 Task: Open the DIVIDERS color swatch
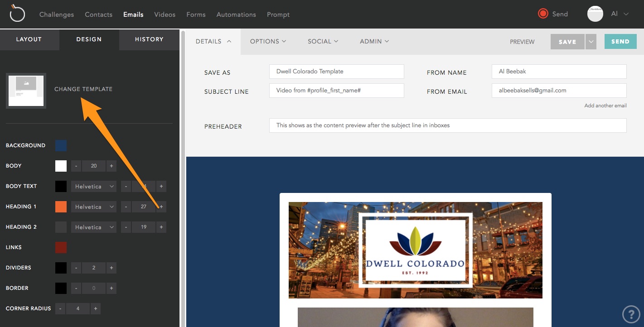point(61,268)
